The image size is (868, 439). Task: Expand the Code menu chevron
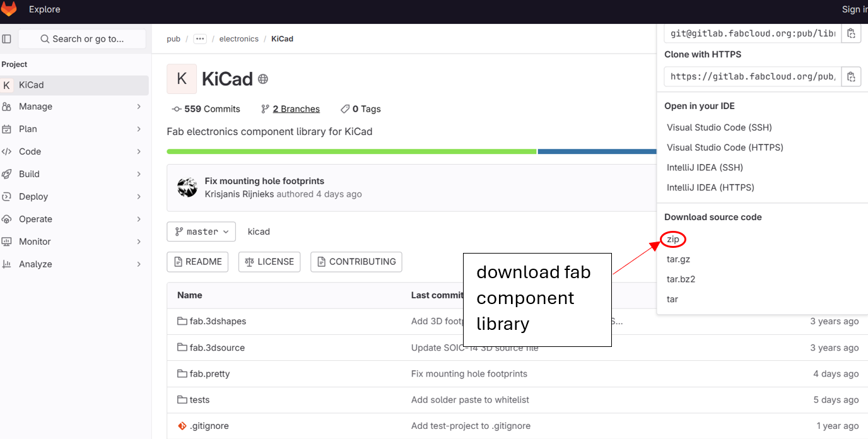(x=139, y=151)
